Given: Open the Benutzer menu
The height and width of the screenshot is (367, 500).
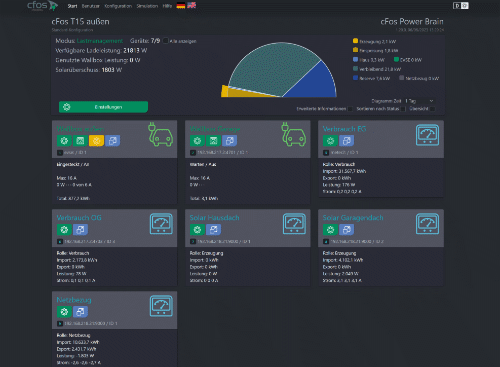Looking at the screenshot, I should click(x=91, y=6).
